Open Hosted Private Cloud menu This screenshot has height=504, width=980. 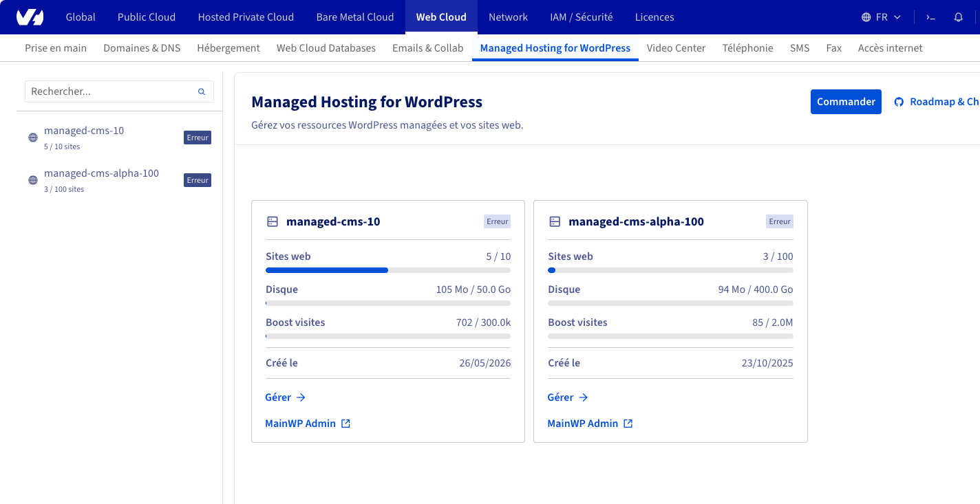(246, 17)
